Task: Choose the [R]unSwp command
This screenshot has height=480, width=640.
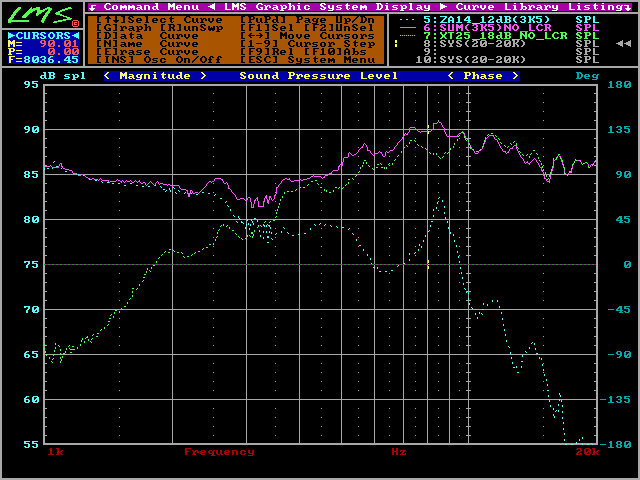Action: coord(191,28)
